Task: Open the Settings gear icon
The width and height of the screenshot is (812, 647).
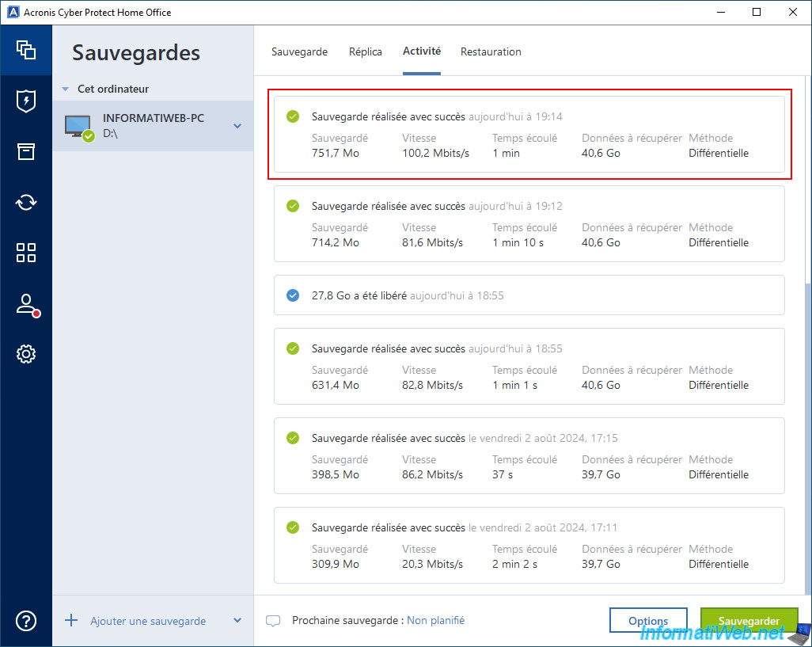Action: pyautogui.click(x=26, y=354)
